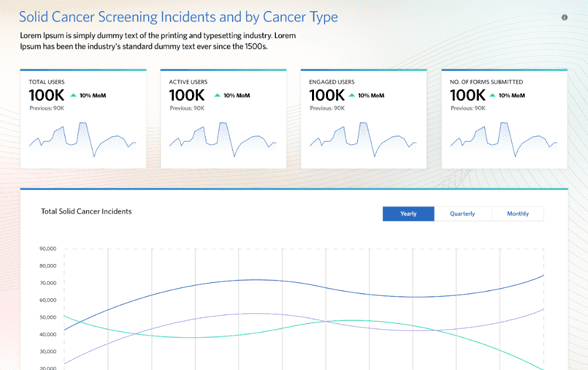
Task: Click the 70,000 y-axis label
Action: click(48, 283)
